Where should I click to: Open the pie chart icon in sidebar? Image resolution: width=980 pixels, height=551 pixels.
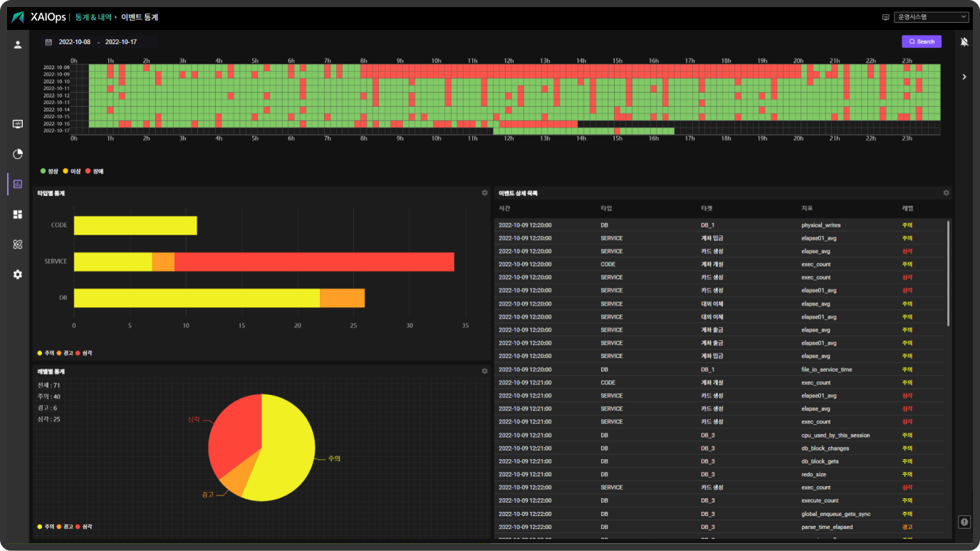point(18,154)
